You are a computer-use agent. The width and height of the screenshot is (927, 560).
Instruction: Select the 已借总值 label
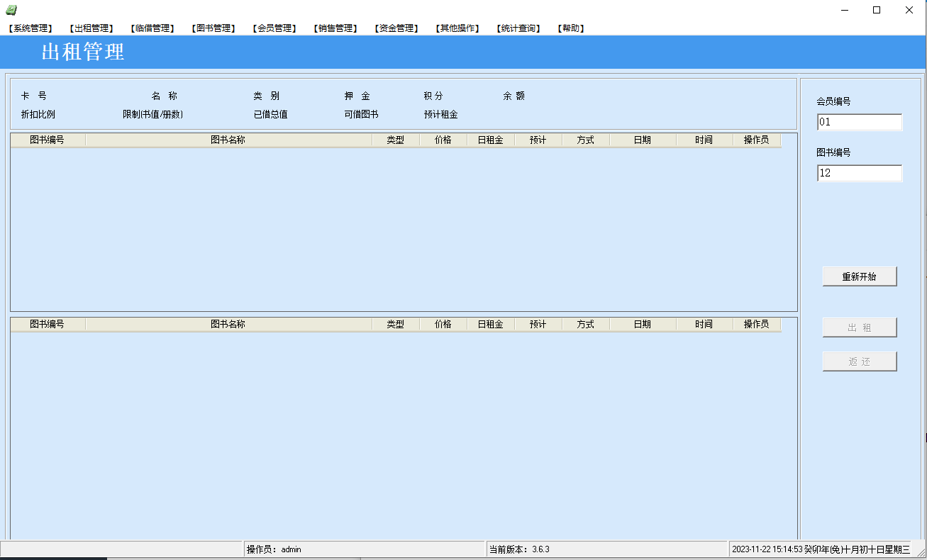click(x=271, y=115)
